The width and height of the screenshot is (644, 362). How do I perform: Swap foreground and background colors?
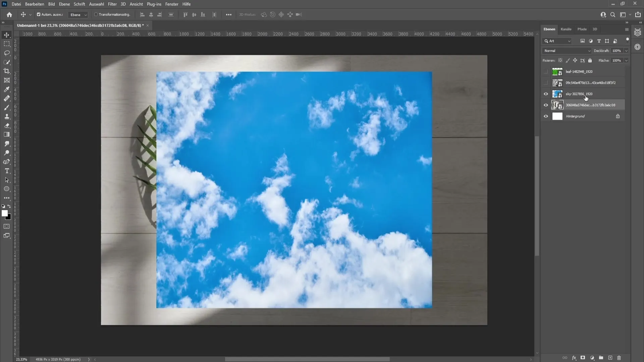[9, 206]
